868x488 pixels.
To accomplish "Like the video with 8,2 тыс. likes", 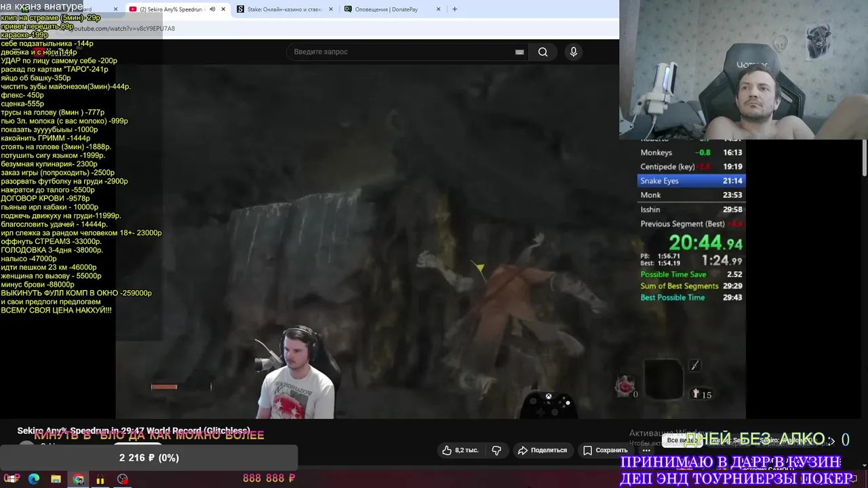I will tap(460, 450).
